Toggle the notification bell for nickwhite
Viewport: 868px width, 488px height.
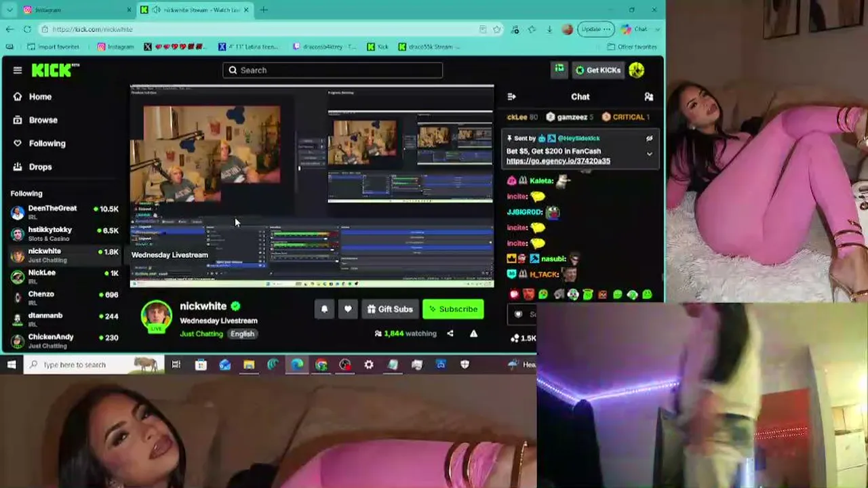tap(324, 309)
